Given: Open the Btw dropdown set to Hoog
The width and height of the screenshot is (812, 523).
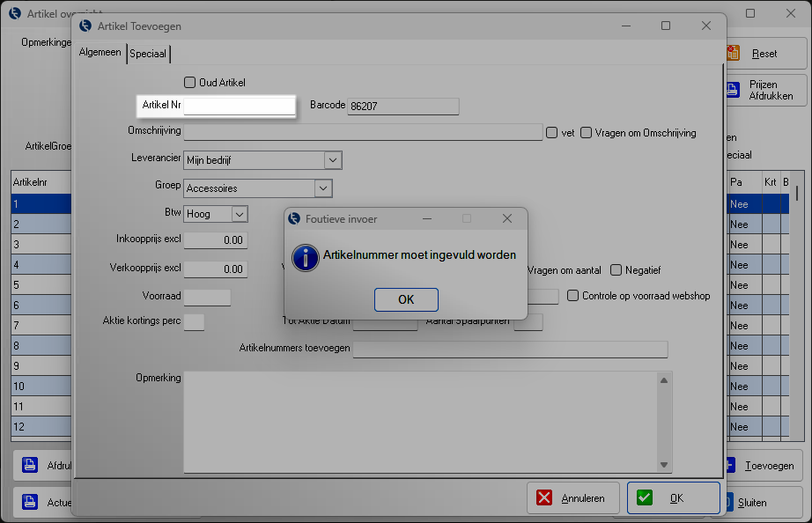Looking at the screenshot, I should pos(239,214).
